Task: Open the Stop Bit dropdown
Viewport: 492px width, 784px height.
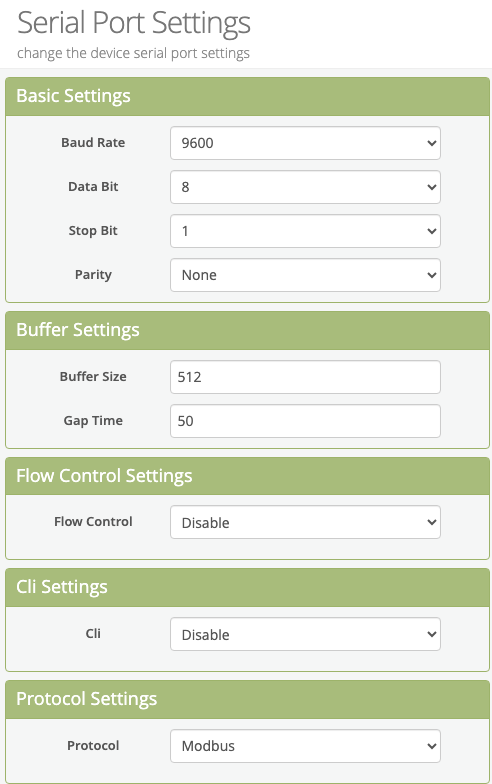Action: 305,231
